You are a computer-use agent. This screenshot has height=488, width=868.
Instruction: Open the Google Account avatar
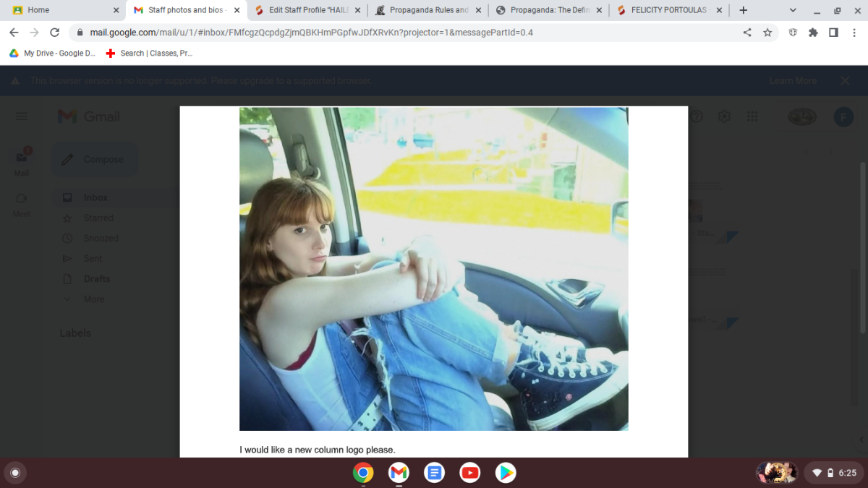pos(843,117)
